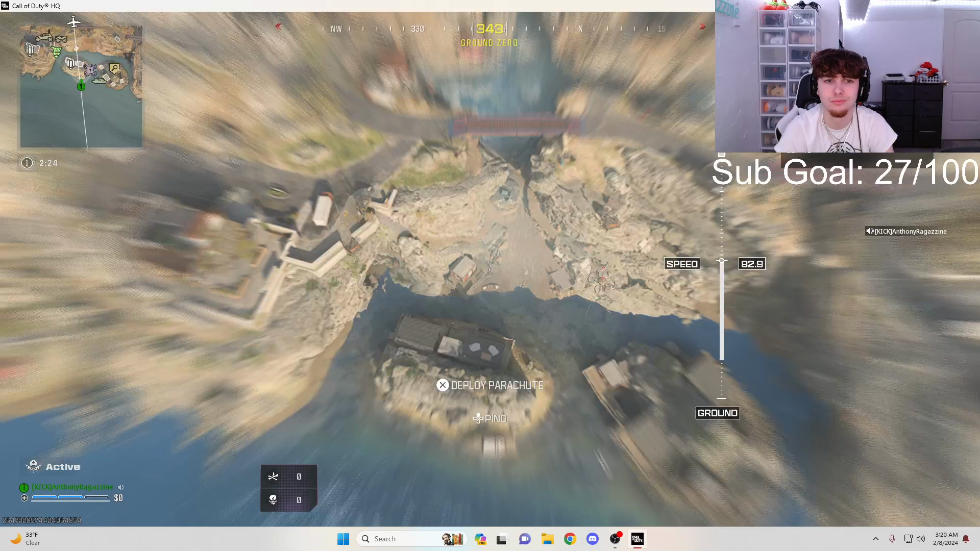The width and height of the screenshot is (980, 551).
Task: Click the boat vehicle icon on minimap
Action: tap(99, 80)
